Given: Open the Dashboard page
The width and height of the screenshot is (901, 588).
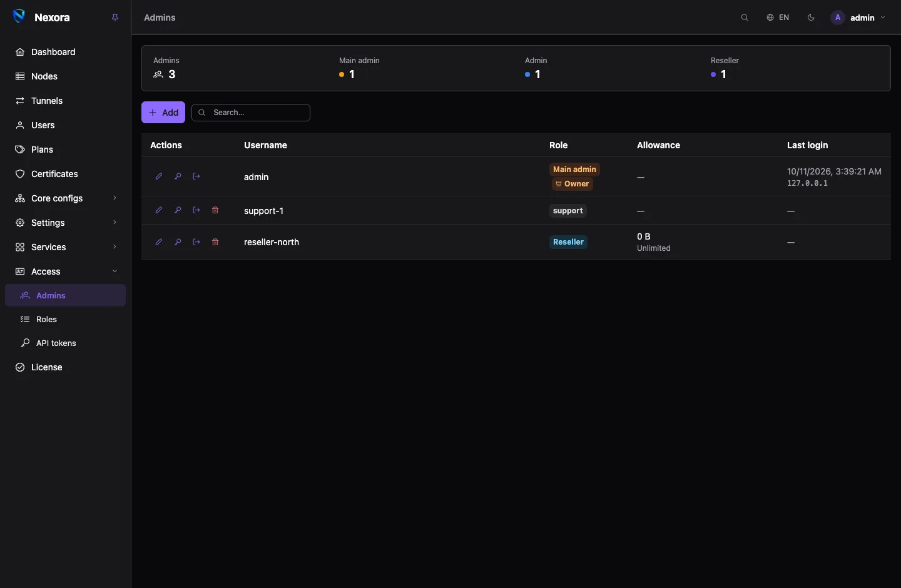Looking at the screenshot, I should (65, 52).
